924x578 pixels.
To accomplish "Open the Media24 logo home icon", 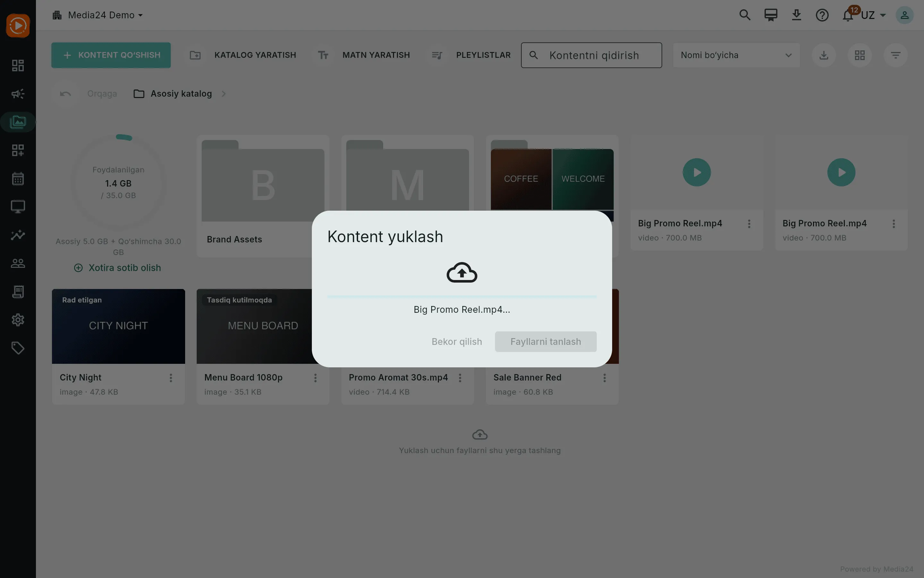I will 18,26.
